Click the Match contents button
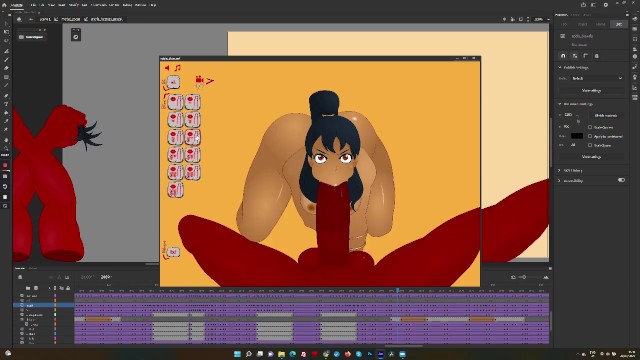Viewport: 640px width, 360px height. [605, 116]
